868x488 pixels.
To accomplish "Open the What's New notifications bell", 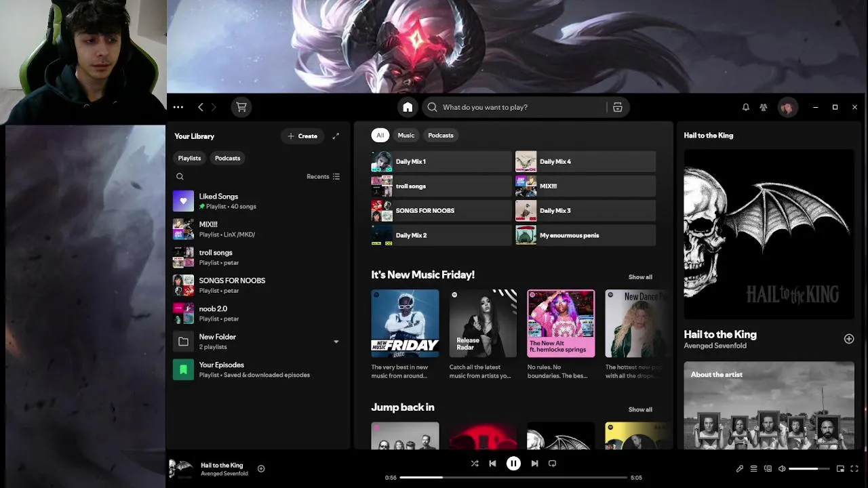I will [745, 107].
